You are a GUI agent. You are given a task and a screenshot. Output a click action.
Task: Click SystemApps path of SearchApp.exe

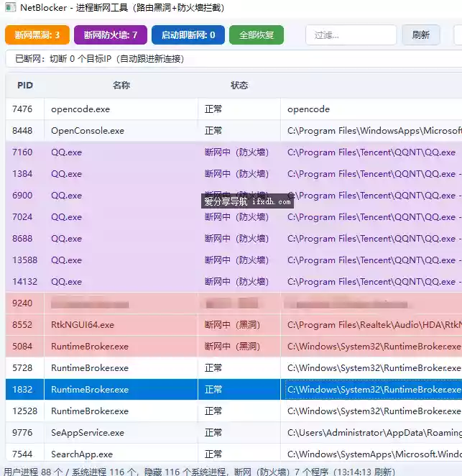click(374, 454)
